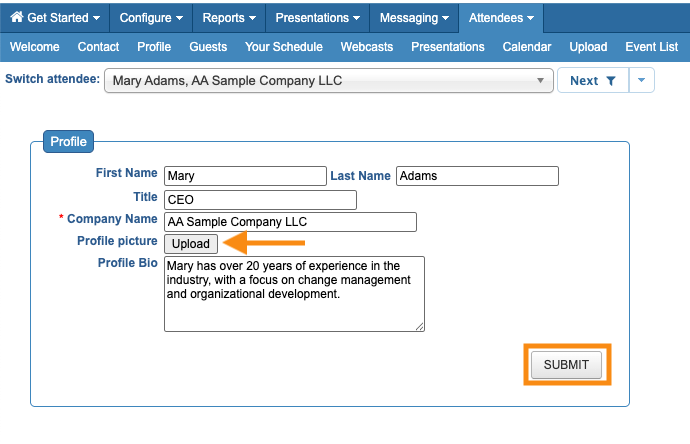Viewport: 690px width, 444px height.
Task: Open the Webcasts tab
Action: click(x=367, y=47)
